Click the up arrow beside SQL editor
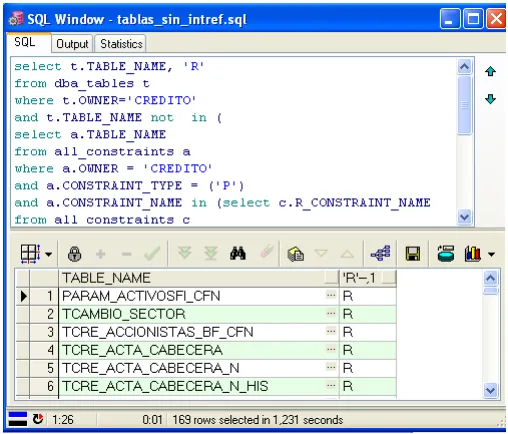Screen dimensions: 508x434 pyautogui.click(x=490, y=71)
